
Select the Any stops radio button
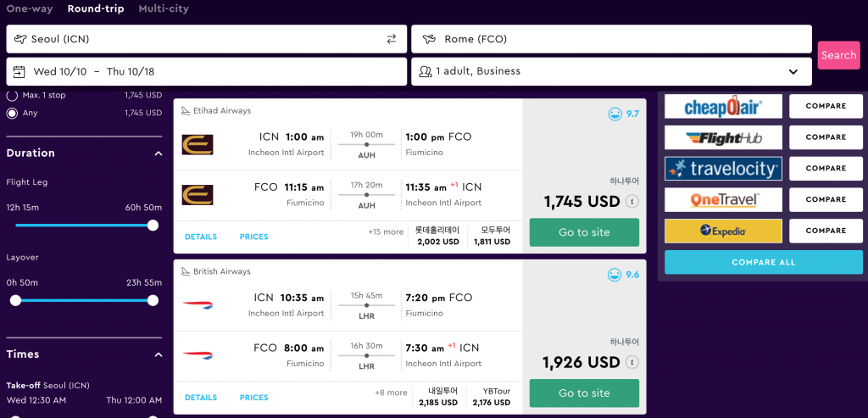click(12, 113)
